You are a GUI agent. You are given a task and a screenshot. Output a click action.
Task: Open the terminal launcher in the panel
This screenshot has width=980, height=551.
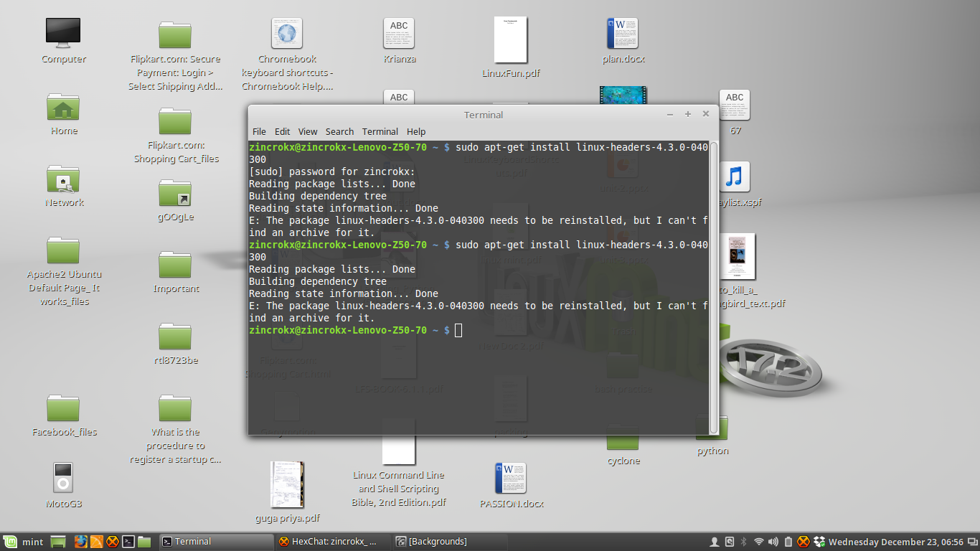click(x=128, y=542)
